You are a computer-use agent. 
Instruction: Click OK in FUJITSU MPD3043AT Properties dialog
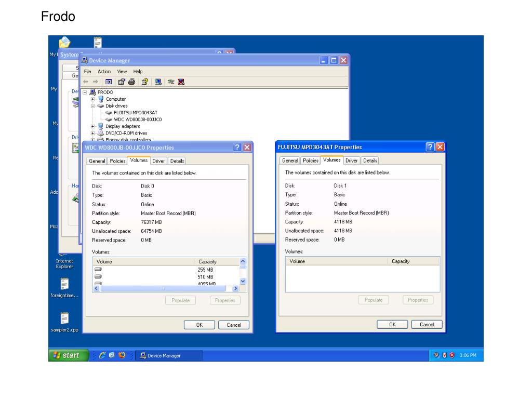pos(392,324)
